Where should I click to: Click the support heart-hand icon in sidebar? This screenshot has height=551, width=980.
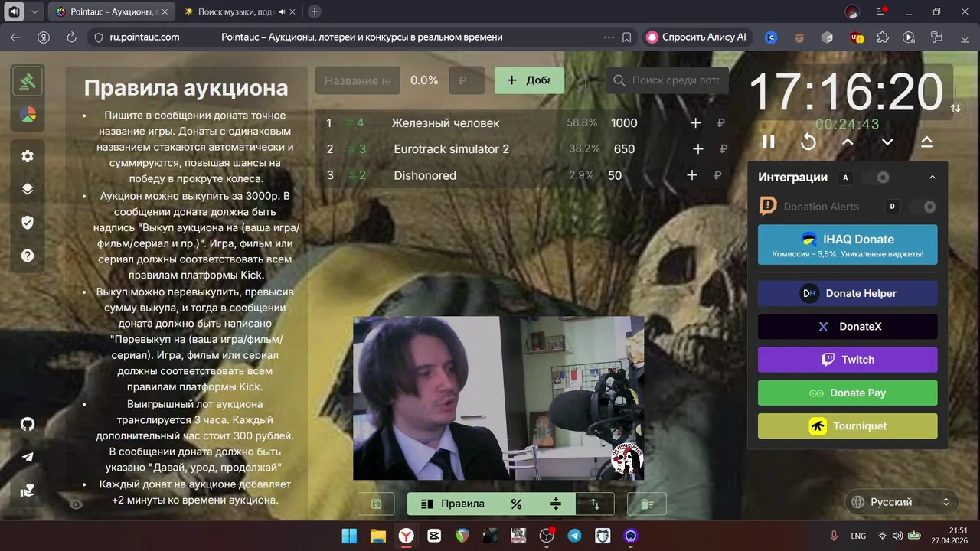coord(28,491)
